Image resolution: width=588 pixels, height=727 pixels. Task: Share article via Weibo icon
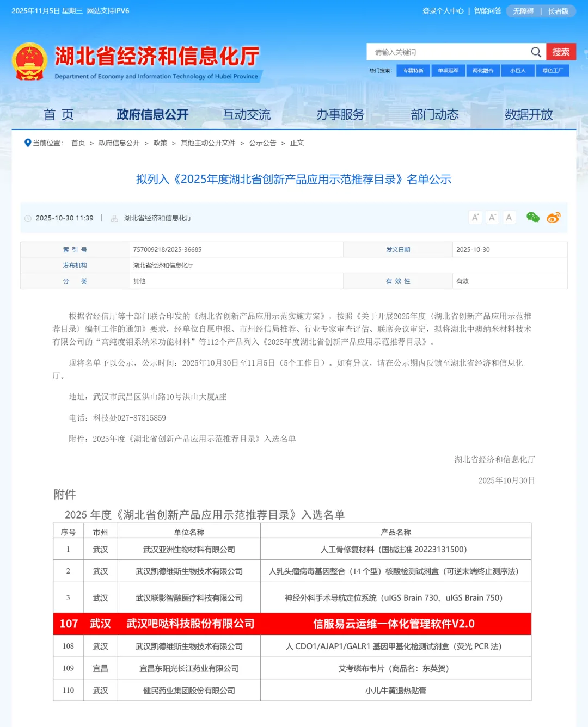point(553,218)
